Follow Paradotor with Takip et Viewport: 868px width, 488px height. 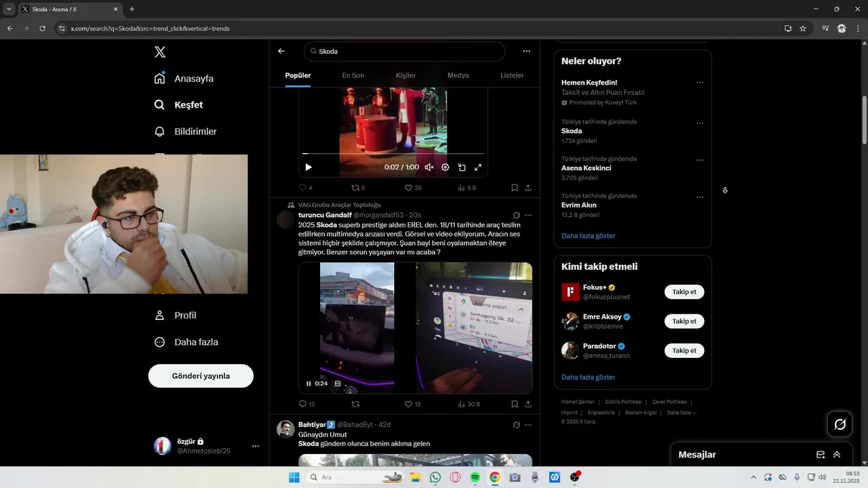click(684, 350)
